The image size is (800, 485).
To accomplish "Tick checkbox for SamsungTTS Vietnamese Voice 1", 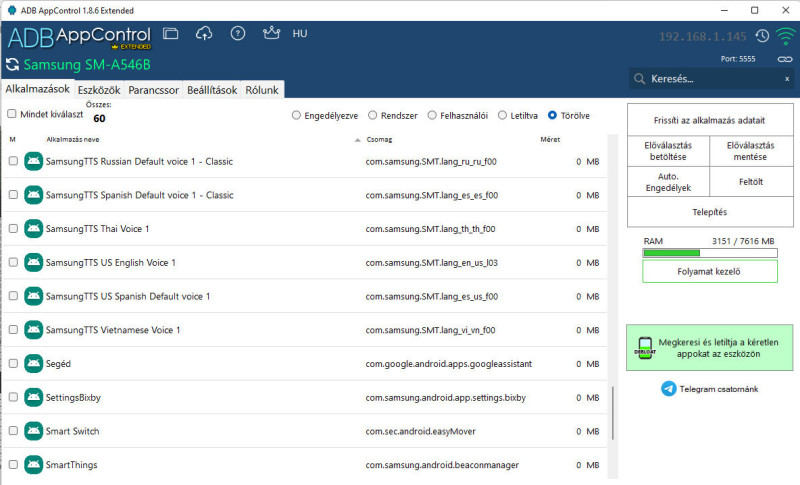I will tap(13, 329).
